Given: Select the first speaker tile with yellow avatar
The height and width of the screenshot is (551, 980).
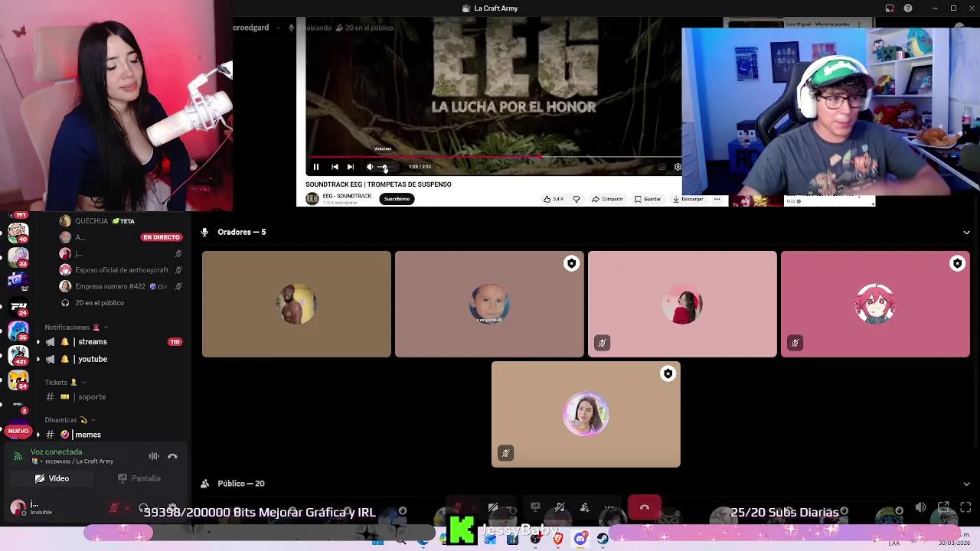Looking at the screenshot, I should [296, 304].
